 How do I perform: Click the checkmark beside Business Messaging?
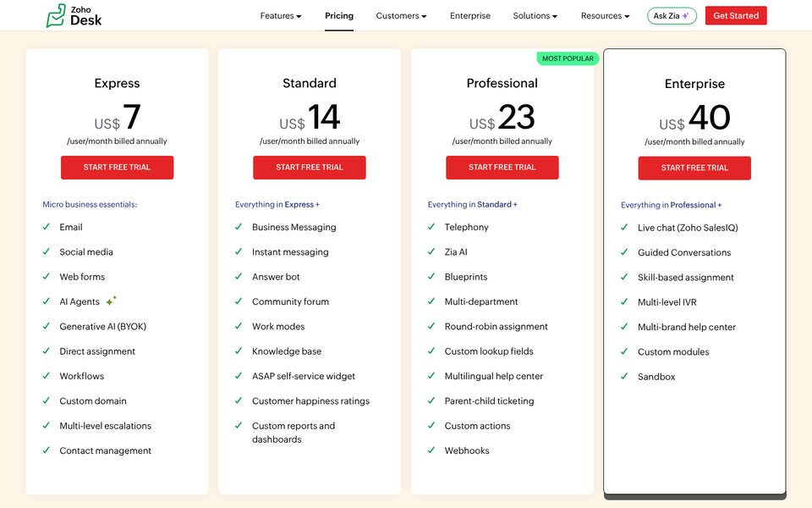point(239,227)
